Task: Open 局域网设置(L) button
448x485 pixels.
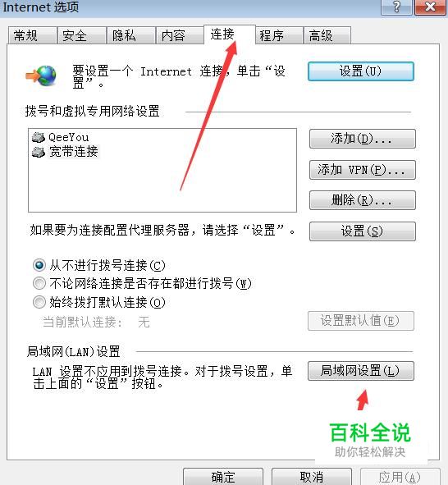Action: [x=361, y=371]
